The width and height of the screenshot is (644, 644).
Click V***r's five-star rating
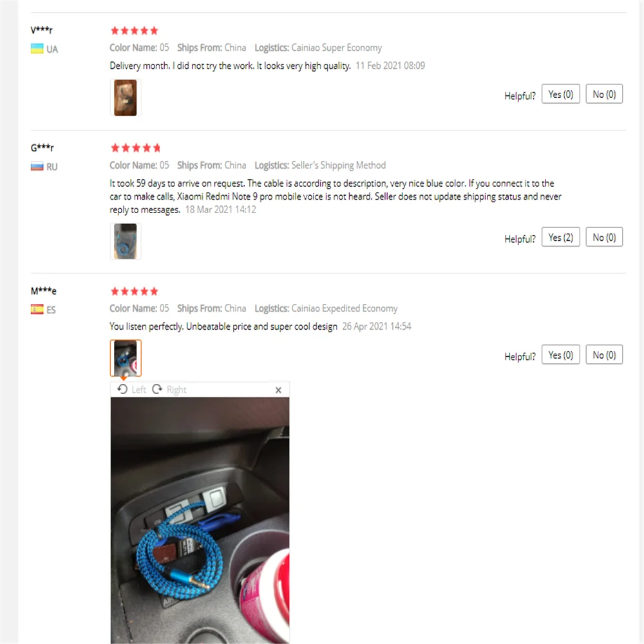click(135, 30)
